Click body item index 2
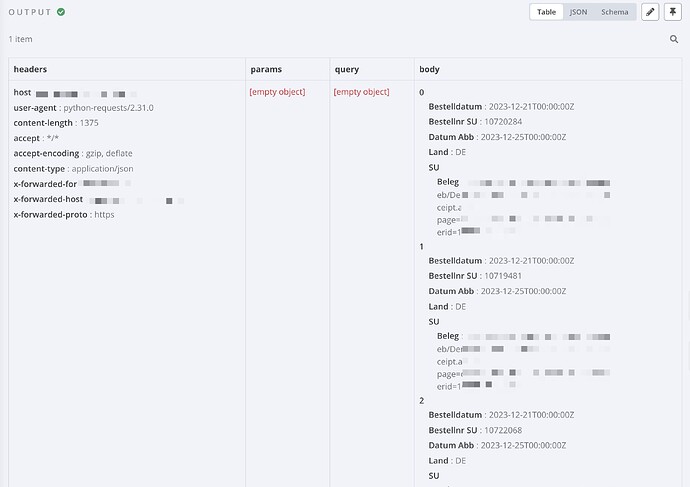 [x=422, y=400]
